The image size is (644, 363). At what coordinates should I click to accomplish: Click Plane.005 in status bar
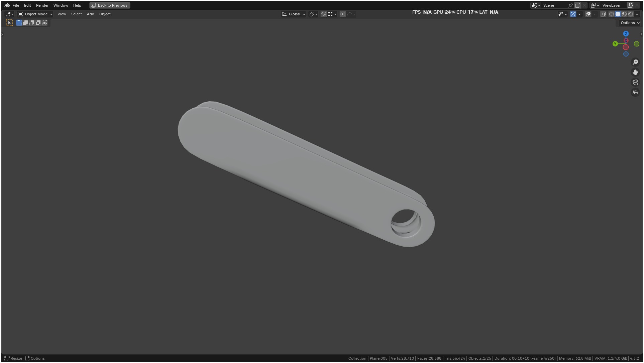coord(378,358)
